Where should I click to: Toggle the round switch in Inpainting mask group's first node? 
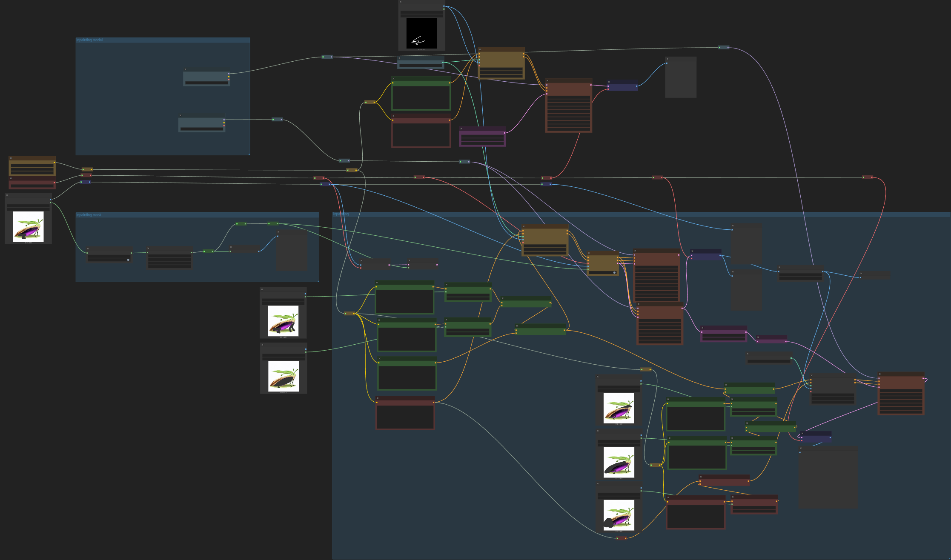pyautogui.click(x=128, y=260)
